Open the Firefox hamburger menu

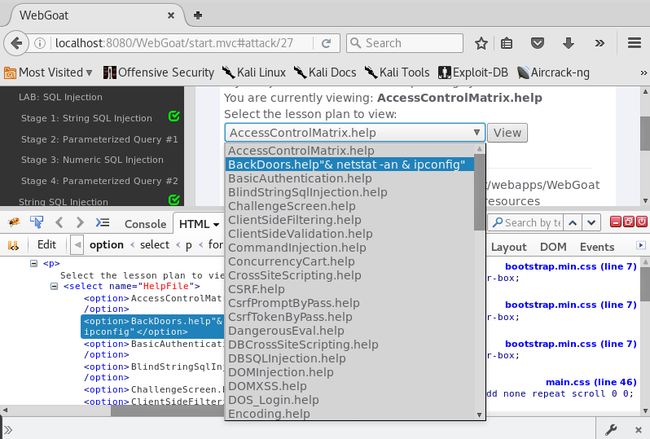point(635,43)
